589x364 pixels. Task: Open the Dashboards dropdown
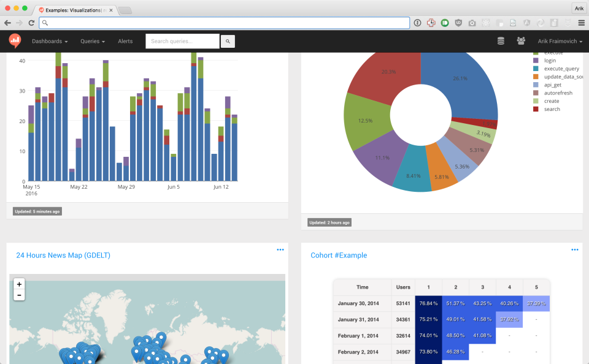(x=49, y=41)
